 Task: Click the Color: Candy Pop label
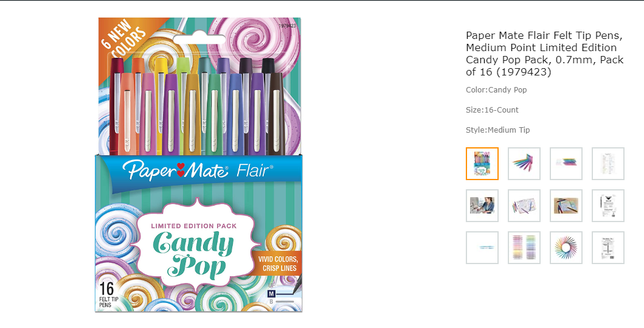point(496,89)
